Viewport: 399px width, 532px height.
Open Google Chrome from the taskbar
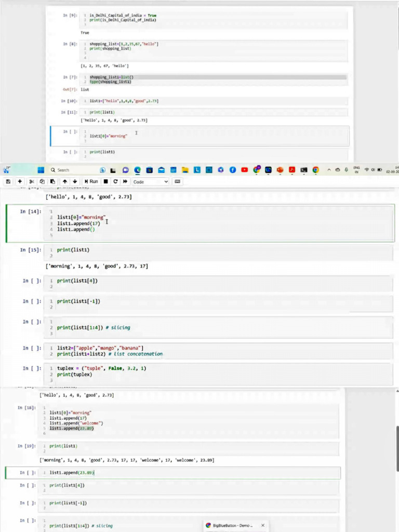[x=315, y=170]
